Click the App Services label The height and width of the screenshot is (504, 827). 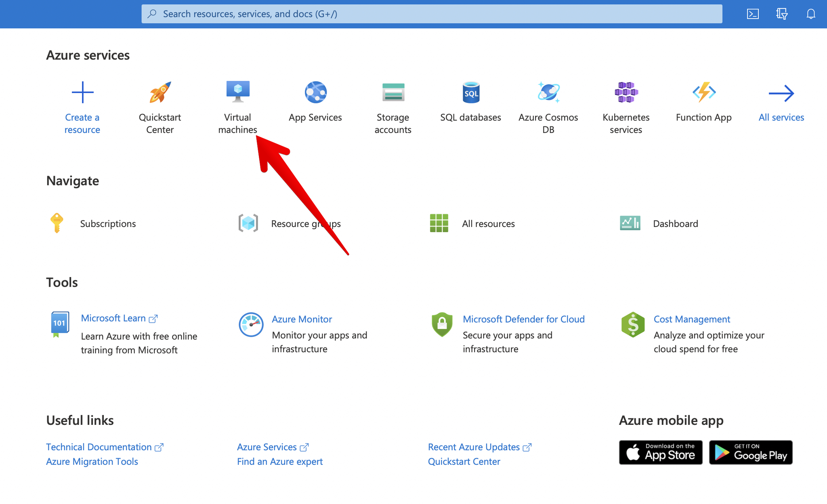point(315,118)
